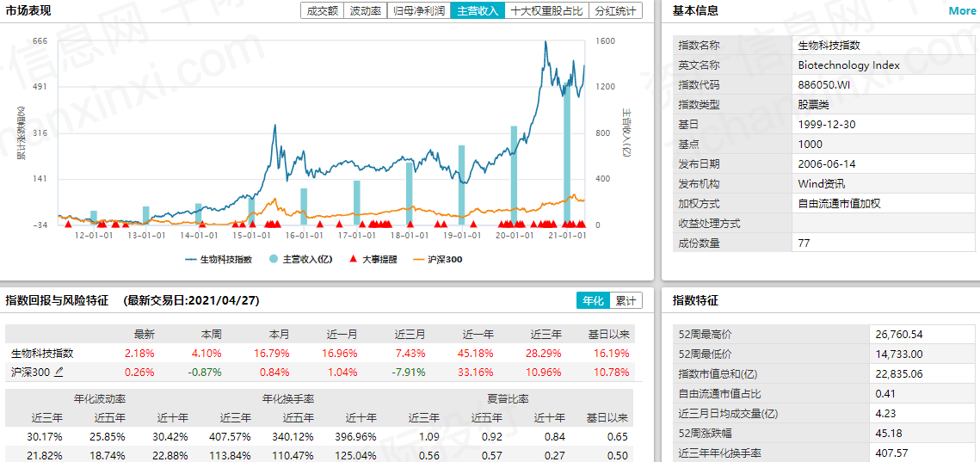View the 分红统计 tab
Viewport: 980px width, 462px height.
pyautogui.click(x=616, y=10)
